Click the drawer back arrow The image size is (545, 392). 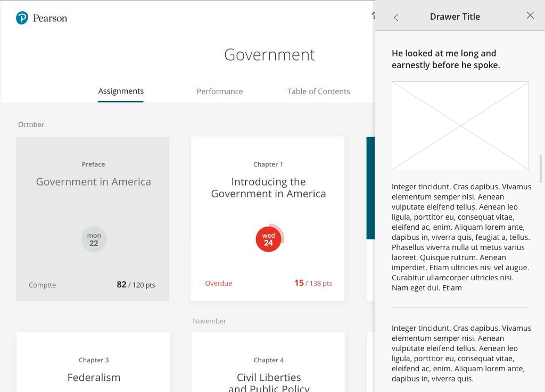396,18
